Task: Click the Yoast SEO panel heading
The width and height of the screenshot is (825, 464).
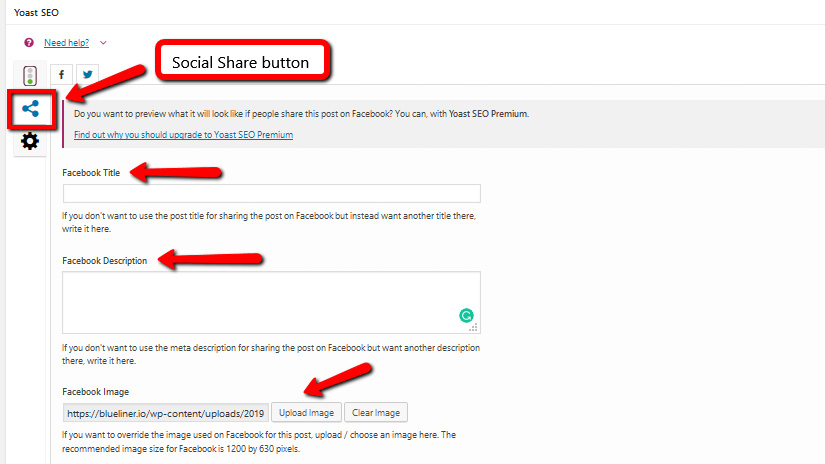Action: (36, 12)
